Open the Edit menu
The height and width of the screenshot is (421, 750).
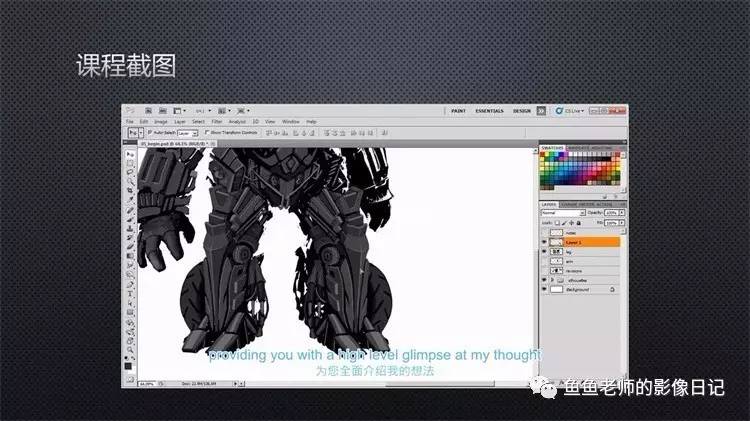pos(143,122)
